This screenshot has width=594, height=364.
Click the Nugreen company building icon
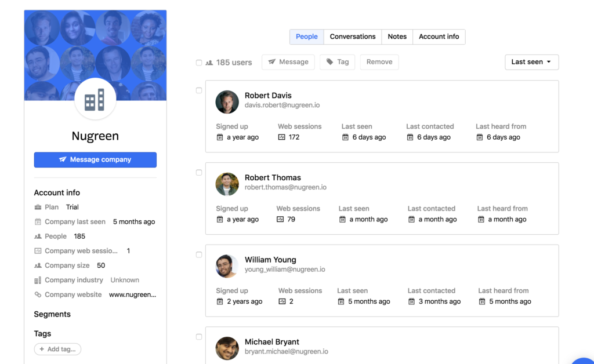tap(95, 100)
